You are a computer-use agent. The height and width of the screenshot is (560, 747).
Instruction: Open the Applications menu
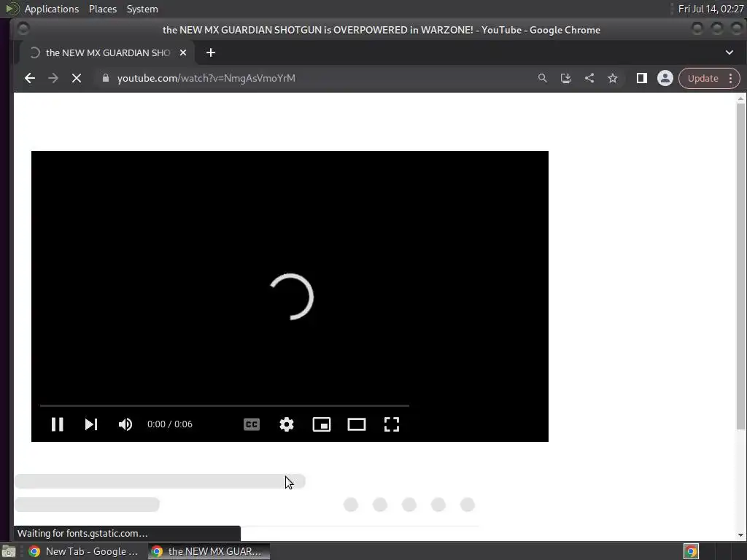52,9
